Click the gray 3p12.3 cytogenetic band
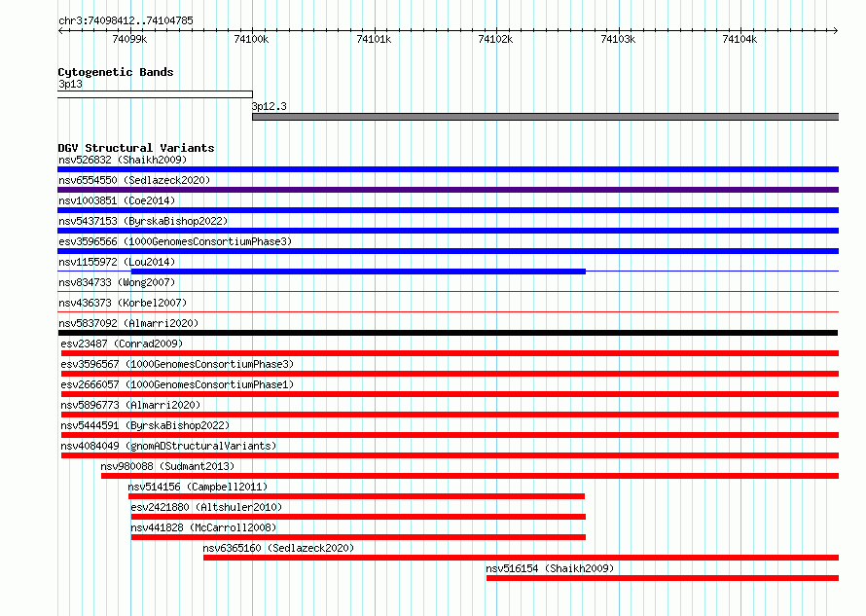The image size is (866, 616). [x=546, y=117]
